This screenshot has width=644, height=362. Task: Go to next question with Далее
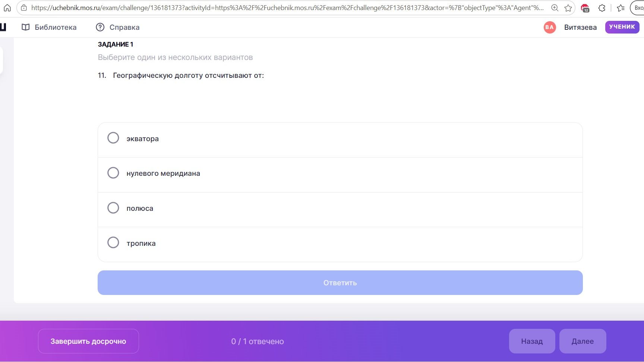tap(583, 341)
